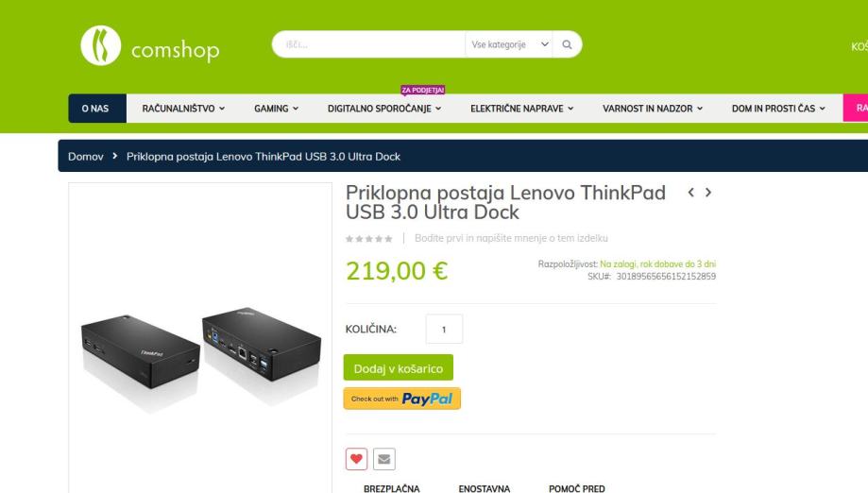Expand the Računalništvo menu

pyautogui.click(x=183, y=109)
